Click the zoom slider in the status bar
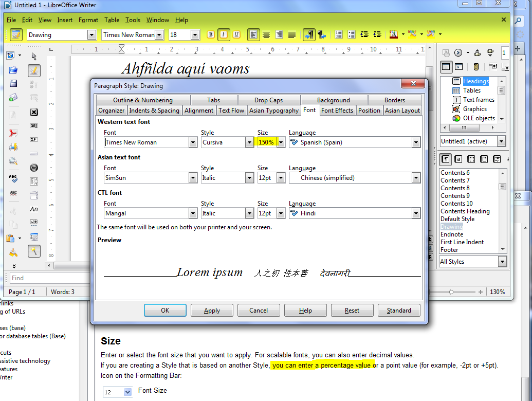This screenshot has width=532, height=401. tap(451, 291)
